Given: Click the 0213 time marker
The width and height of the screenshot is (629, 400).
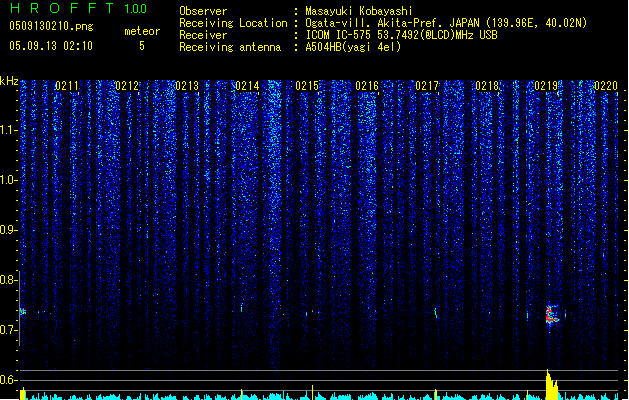Looking at the screenshot, I should [187, 86].
